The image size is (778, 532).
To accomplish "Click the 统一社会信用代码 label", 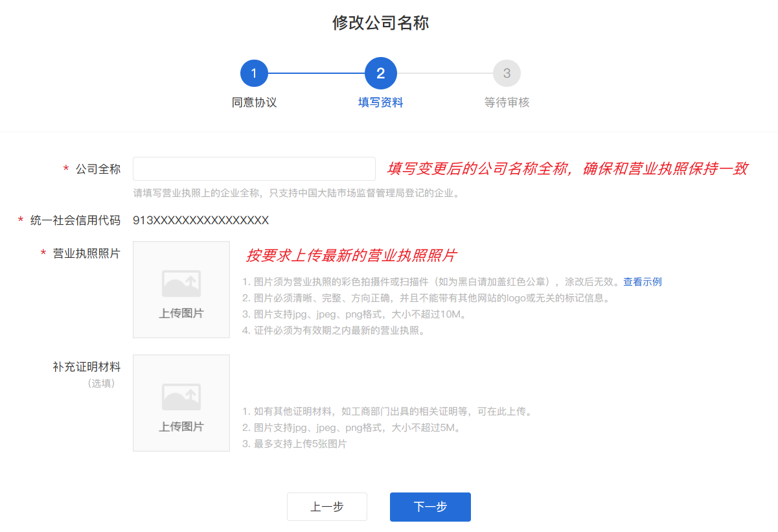I will [75, 220].
